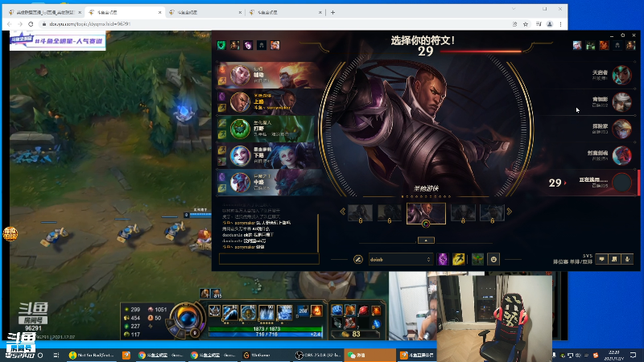The image size is (644, 362).
Task: Select the top lane (上路) Lucian teammate row
Action: pyautogui.click(x=270, y=102)
